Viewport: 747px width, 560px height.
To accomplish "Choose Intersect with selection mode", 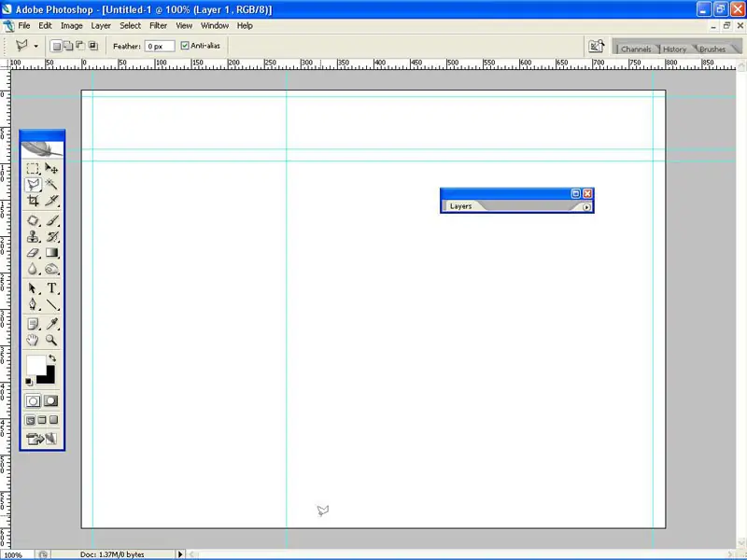I will 92,46.
